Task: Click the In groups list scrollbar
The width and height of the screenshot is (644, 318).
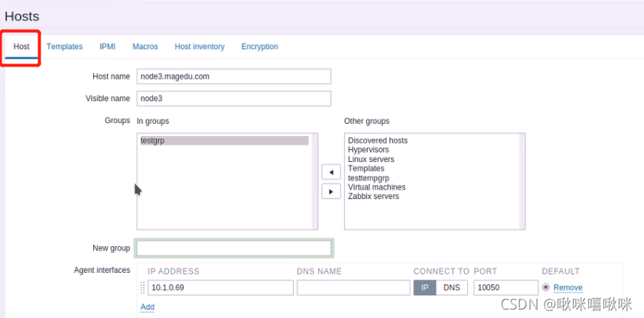Action: point(314,181)
